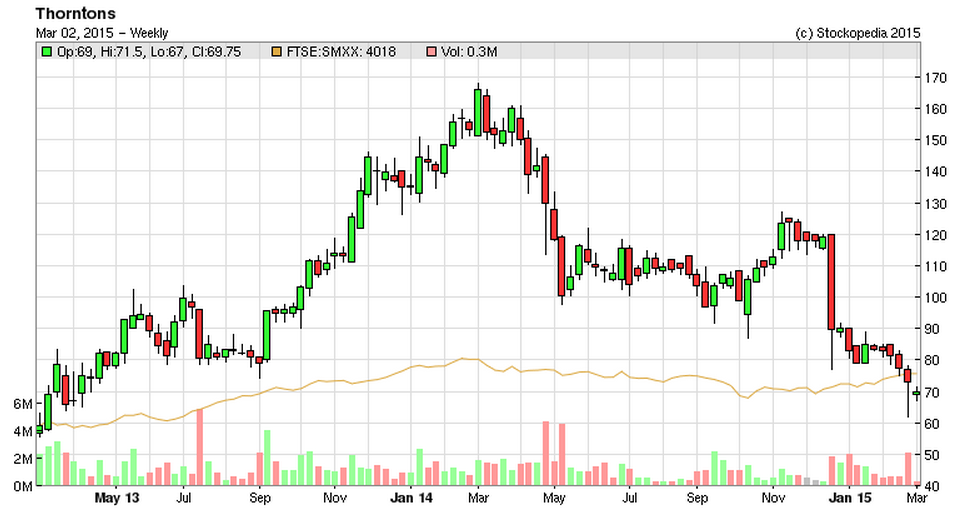This screenshot has width=957, height=522.
Task: Click the 110 price axis label
Action: (x=936, y=267)
